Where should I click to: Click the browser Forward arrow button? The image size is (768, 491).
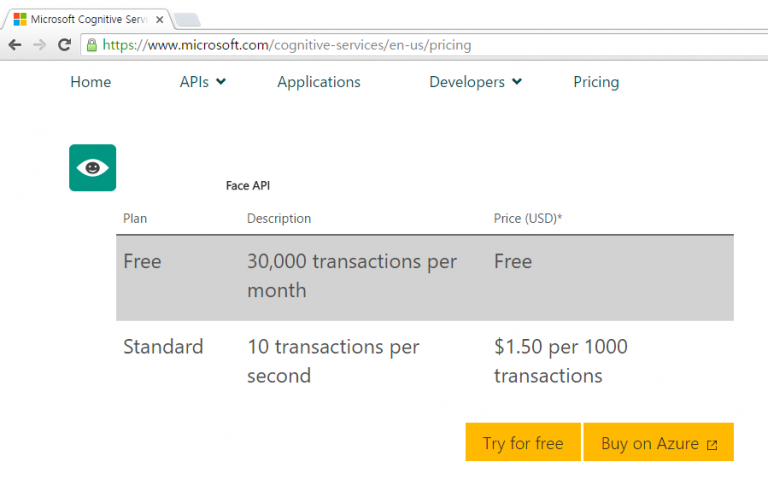(x=39, y=45)
